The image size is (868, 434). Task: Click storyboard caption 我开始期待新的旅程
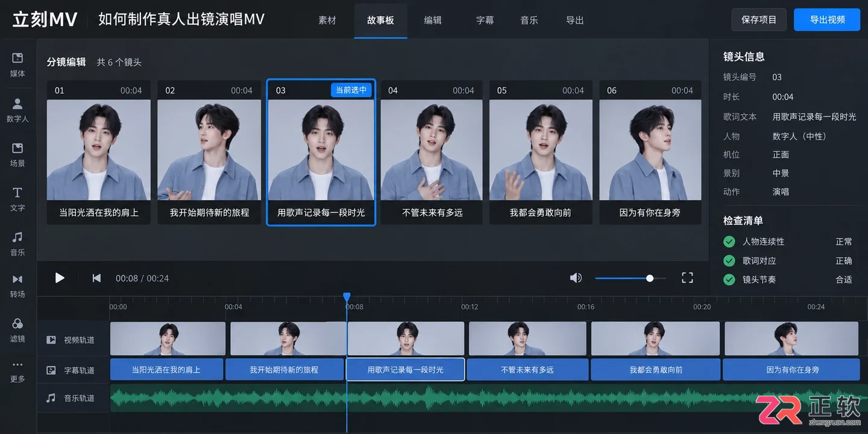(209, 213)
